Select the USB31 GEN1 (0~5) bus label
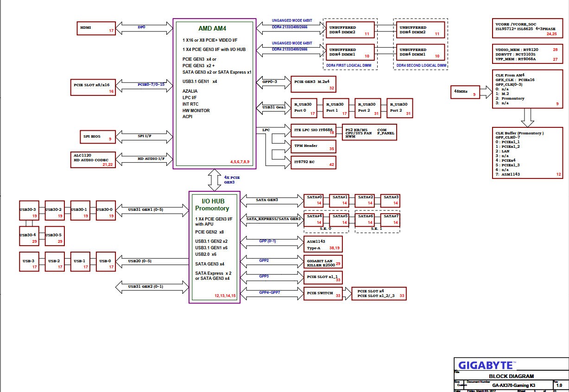 145,210
